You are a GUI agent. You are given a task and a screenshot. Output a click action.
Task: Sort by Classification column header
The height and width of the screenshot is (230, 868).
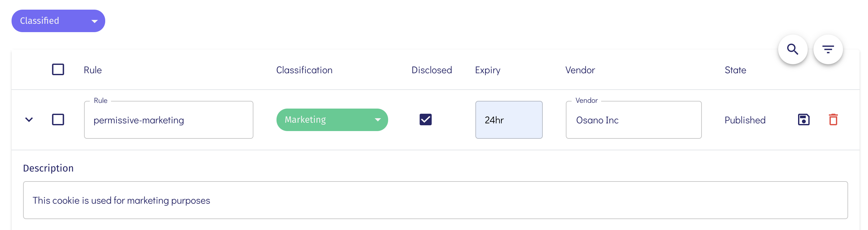tap(304, 70)
